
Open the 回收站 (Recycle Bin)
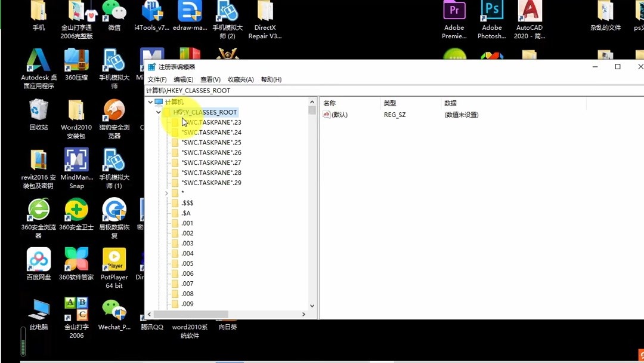click(x=38, y=110)
